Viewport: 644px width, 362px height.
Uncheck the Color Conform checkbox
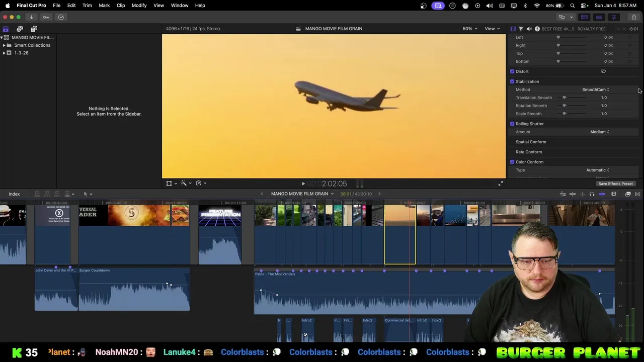512,162
